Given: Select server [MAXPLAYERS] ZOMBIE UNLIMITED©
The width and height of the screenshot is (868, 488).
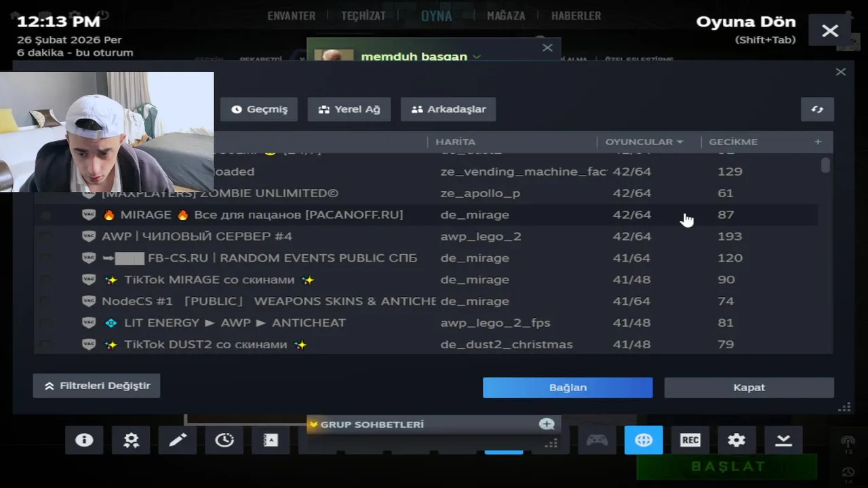Looking at the screenshot, I should click(x=426, y=193).
